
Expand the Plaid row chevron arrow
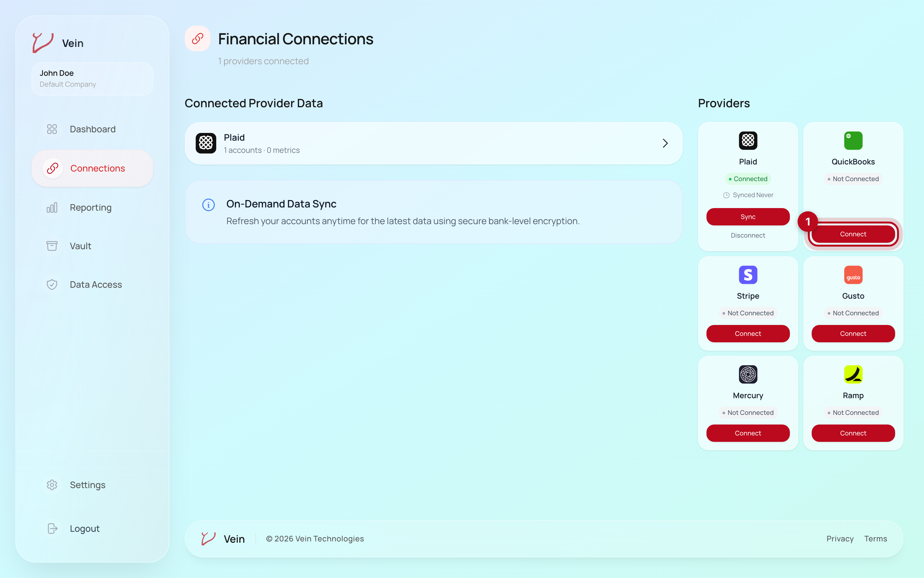(x=665, y=143)
